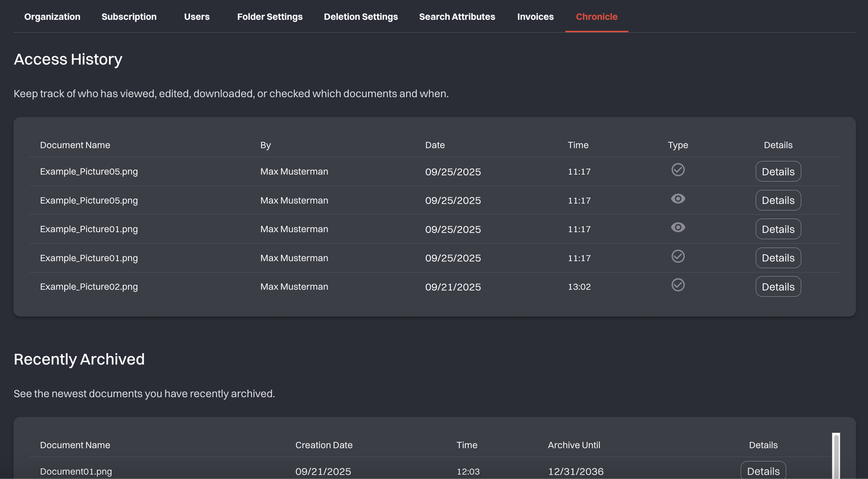The height and width of the screenshot is (479, 868).
Task: Click Details for last Example_Picture01.png row
Action: (778, 258)
